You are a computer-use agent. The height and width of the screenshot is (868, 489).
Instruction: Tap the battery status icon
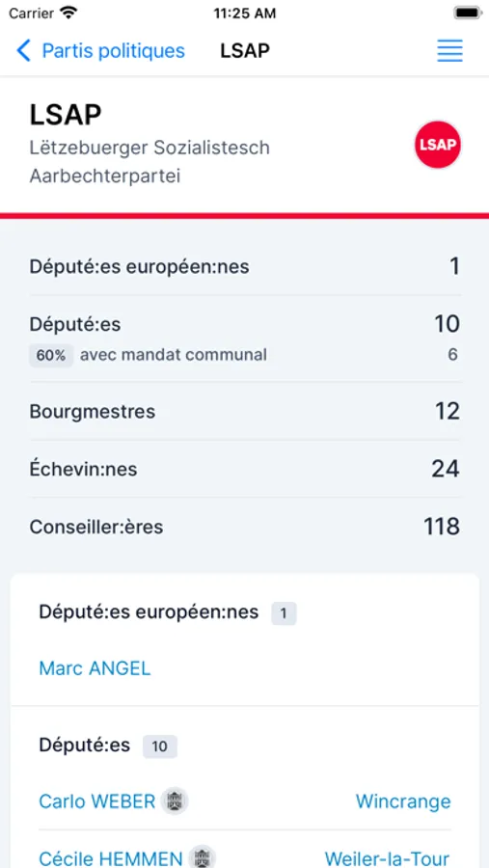468,14
